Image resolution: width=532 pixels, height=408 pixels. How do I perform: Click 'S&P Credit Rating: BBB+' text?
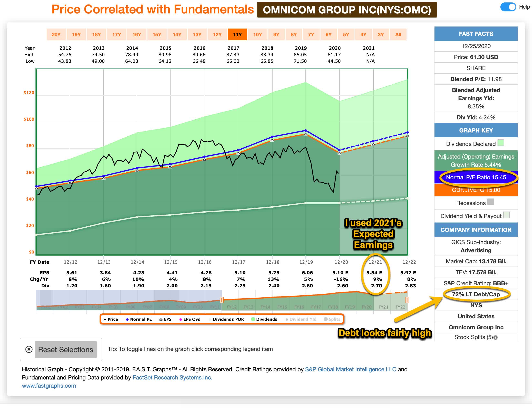click(x=476, y=283)
